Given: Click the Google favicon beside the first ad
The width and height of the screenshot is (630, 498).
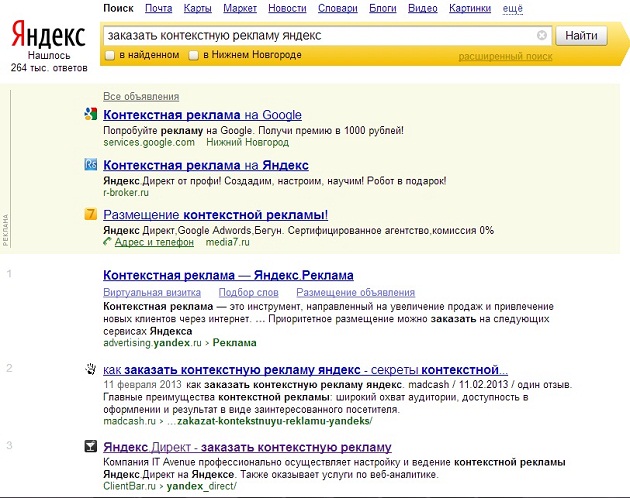Looking at the screenshot, I should pyautogui.click(x=90, y=114).
